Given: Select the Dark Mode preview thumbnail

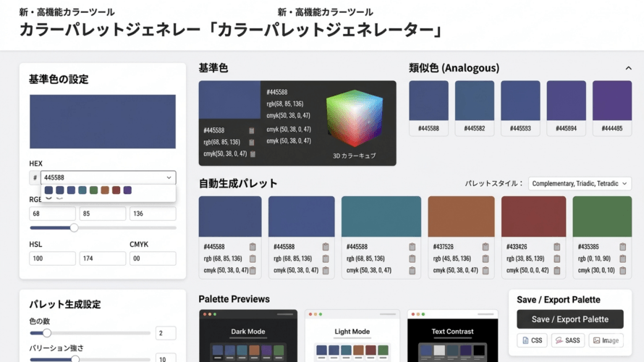Looking at the screenshot, I should (248, 336).
